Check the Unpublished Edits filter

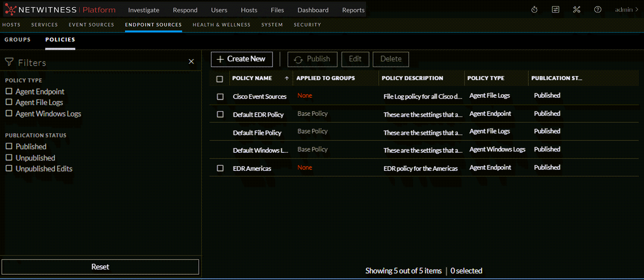click(9, 168)
